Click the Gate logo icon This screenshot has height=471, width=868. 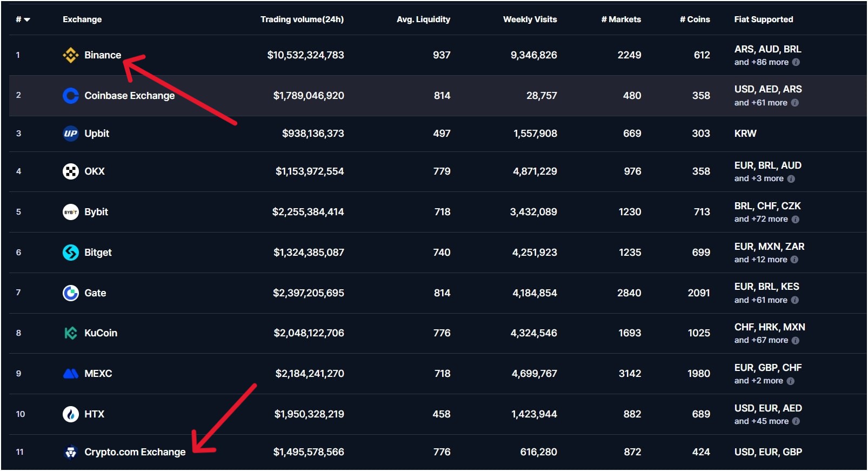click(x=71, y=293)
